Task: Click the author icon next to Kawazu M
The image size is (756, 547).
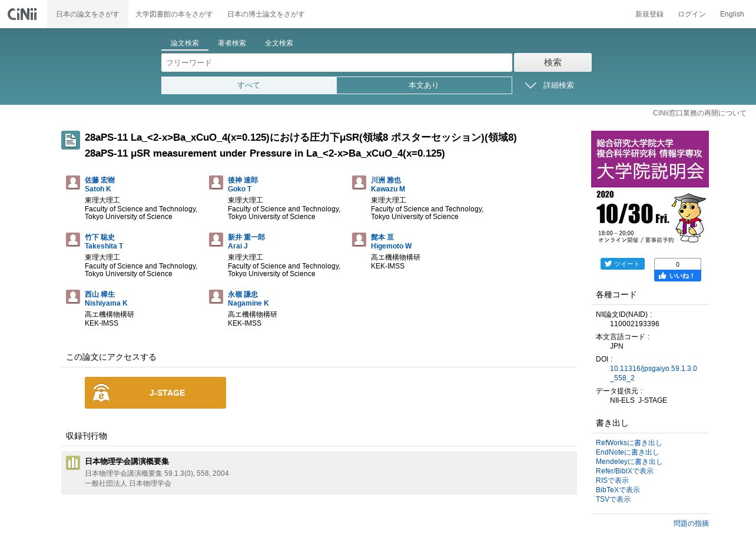Action: [359, 183]
